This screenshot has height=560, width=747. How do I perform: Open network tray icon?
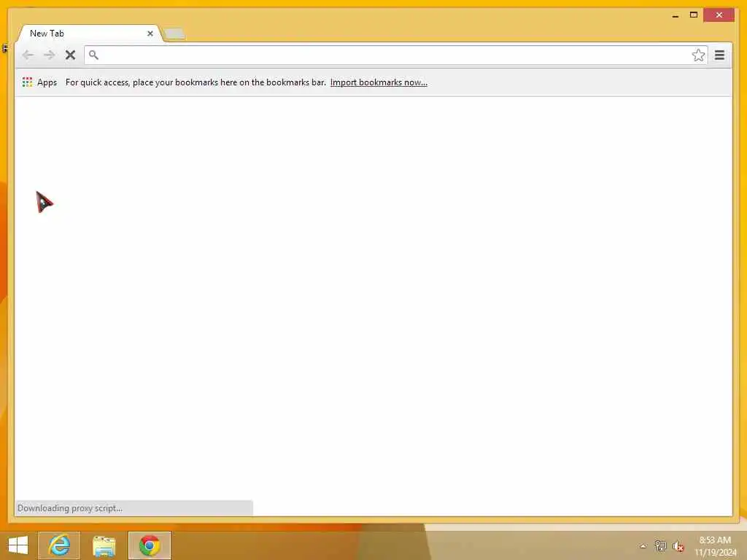point(660,545)
